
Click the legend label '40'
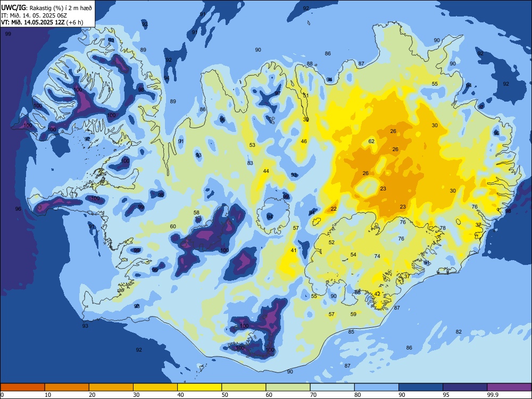pos(181,395)
